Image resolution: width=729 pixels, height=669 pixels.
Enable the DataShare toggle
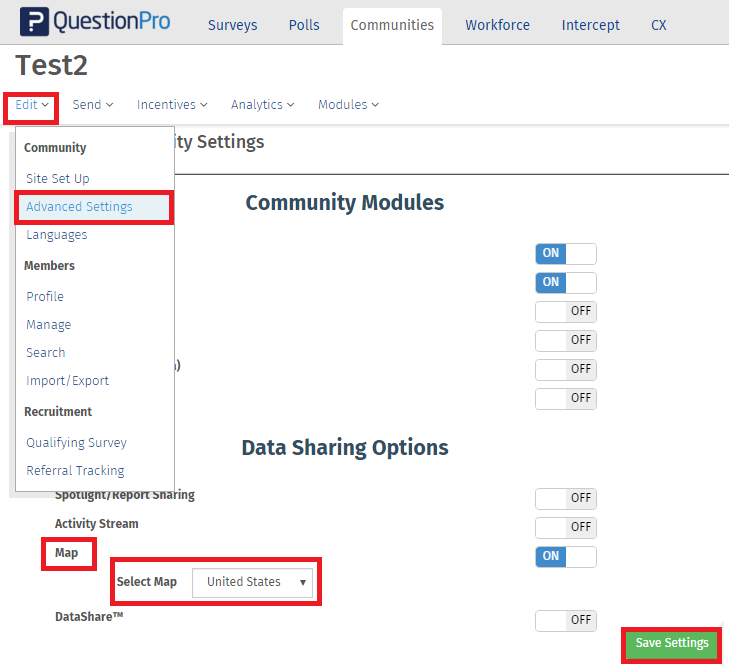tap(565, 621)
